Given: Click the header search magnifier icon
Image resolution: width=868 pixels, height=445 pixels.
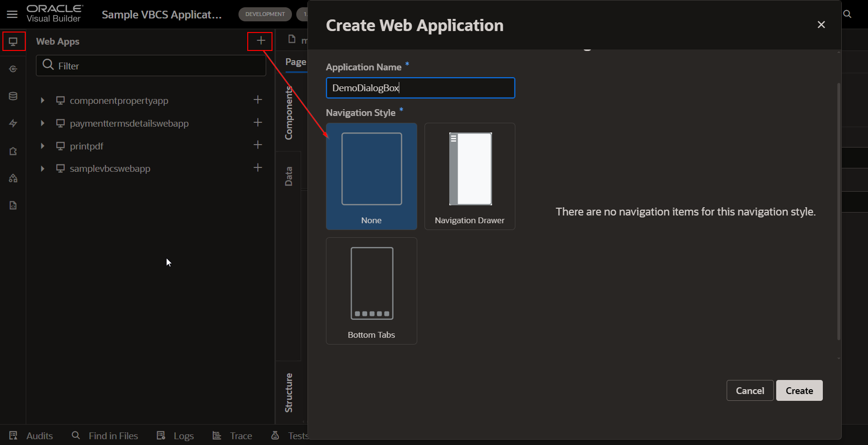Looking at the screenshot, I should coord(847,14).
